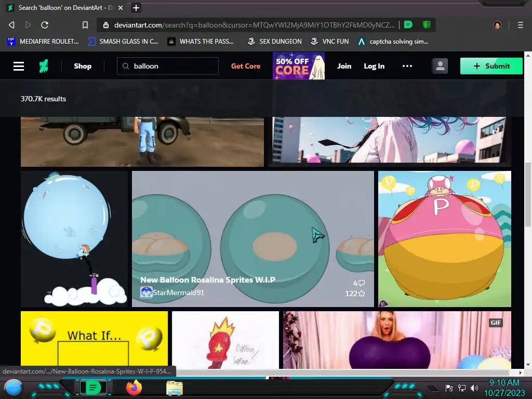Open File Explorer from the taskbar
Screen dimensions: 532x399
click(x=175, y=388)
